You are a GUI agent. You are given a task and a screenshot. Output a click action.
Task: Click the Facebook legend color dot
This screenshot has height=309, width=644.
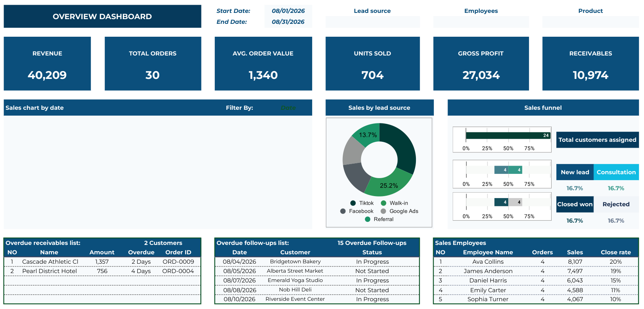[343, 211]
